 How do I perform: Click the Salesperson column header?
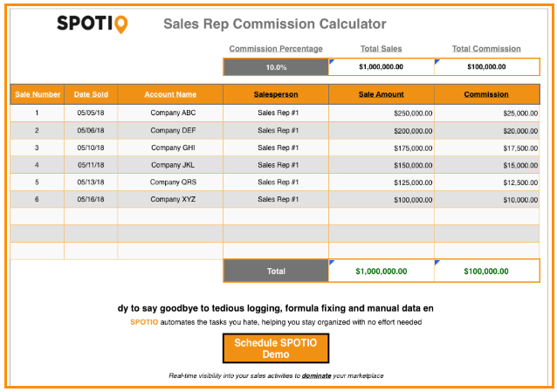click(276, 94)
